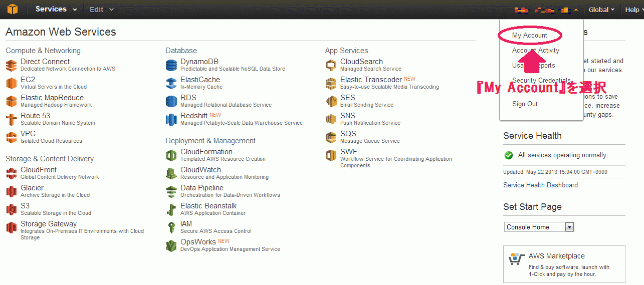
Task: Select Security Credentials menu entry
Action: [x=541, y=80]
